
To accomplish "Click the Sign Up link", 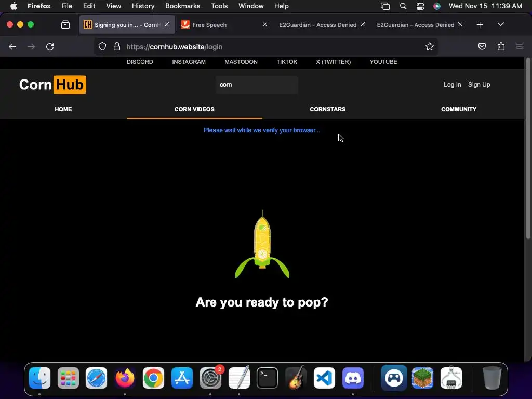I will coord(479,85).
